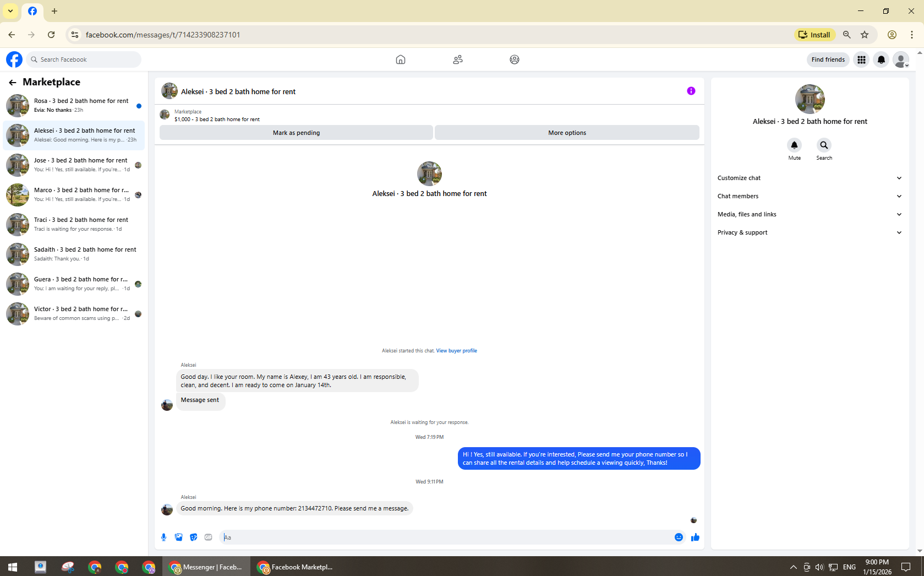Open the Menu grid icon
The width and height of the screenshot is (924, 576).
[862, 59]
